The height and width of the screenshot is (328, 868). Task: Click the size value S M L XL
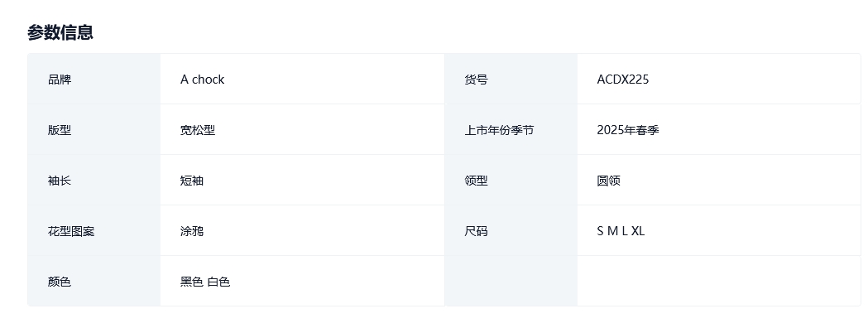pos(621,231)
